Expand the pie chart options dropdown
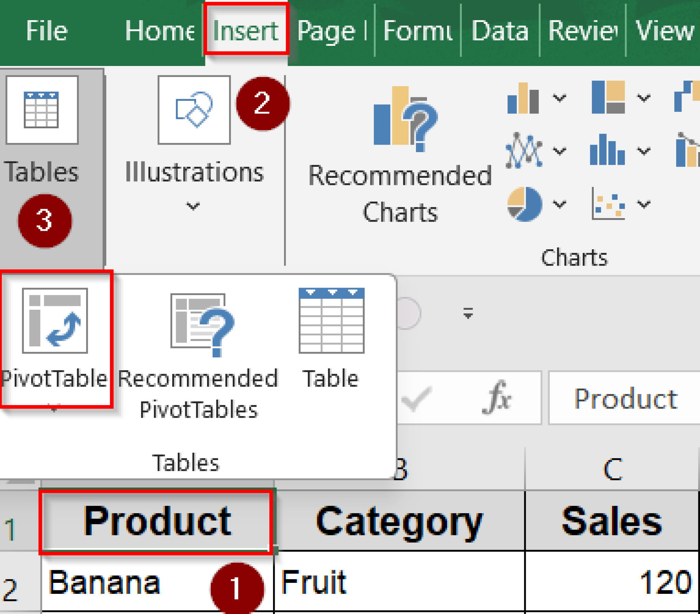The image size is (700, 614). (559, 204)
